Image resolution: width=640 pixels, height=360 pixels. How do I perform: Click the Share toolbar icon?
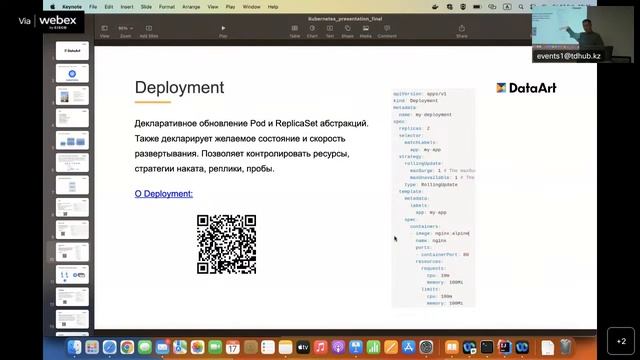(462, 31)
